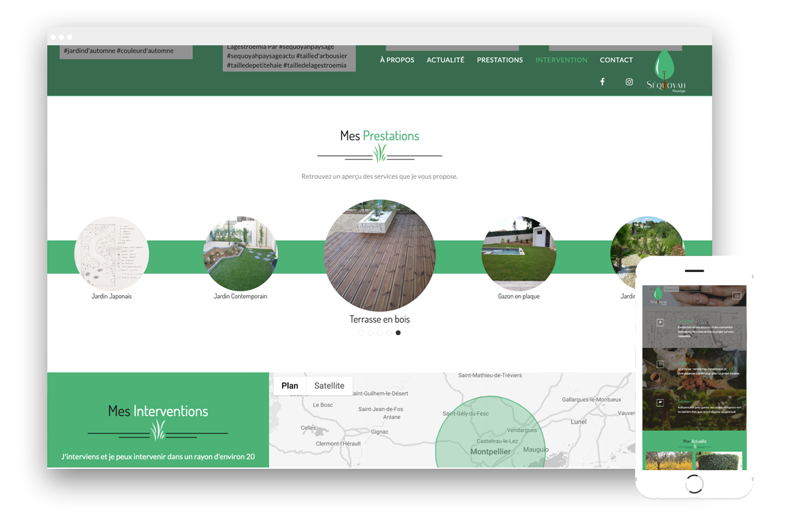
Task: Select the third carousel pagination dot
Action: (x=380, y=332)
